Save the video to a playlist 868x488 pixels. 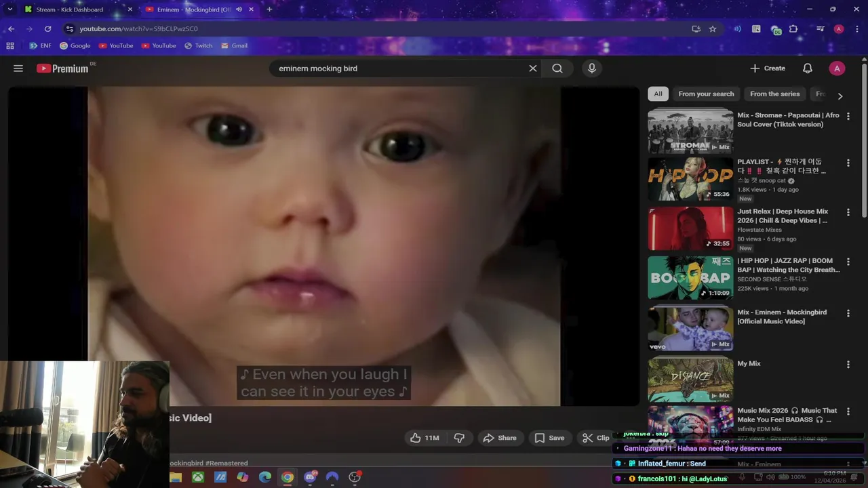(549, 438)
